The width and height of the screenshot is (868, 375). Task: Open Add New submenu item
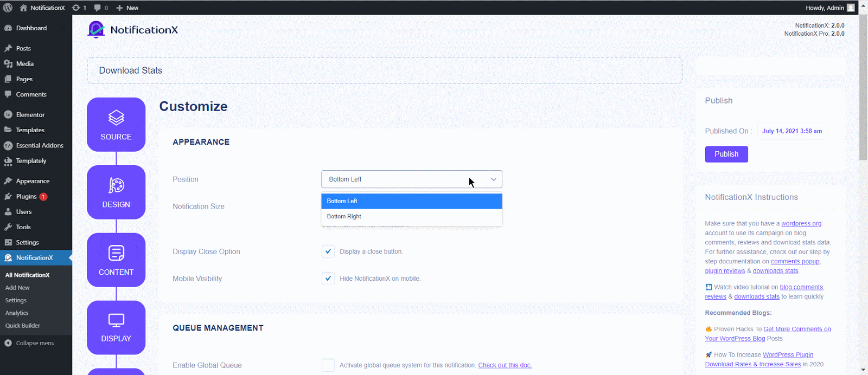click(17, 288)
